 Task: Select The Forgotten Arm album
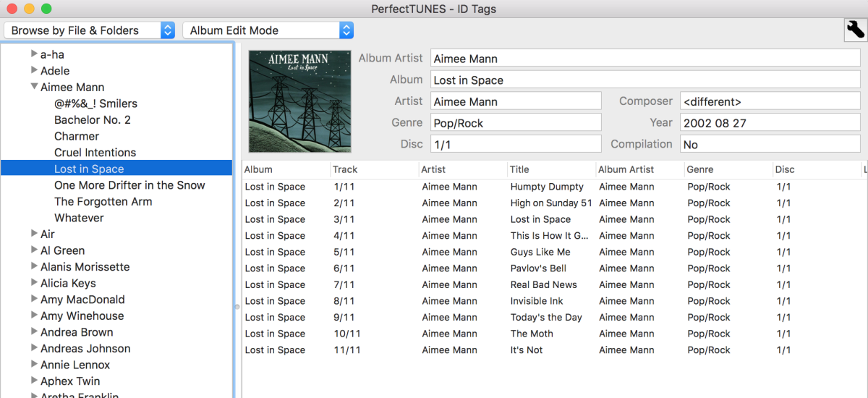[103, 202]
